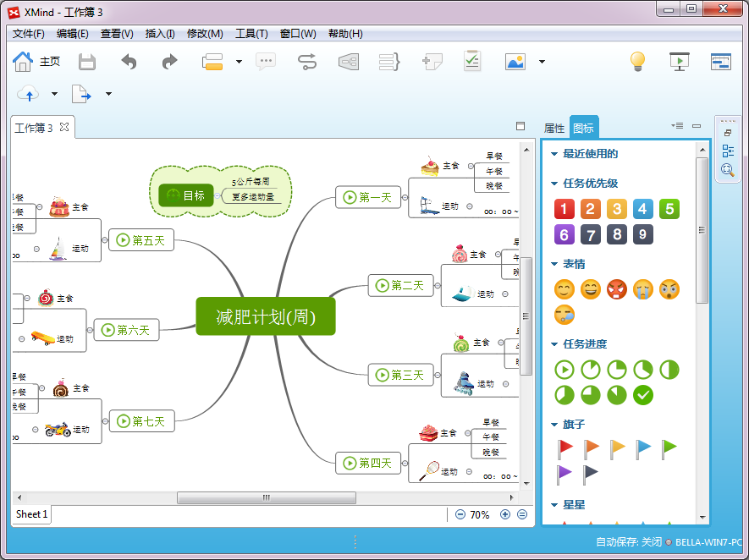
Task: Click the horizontal canvas scrollbar thumb
Action: tap(266, 498)
